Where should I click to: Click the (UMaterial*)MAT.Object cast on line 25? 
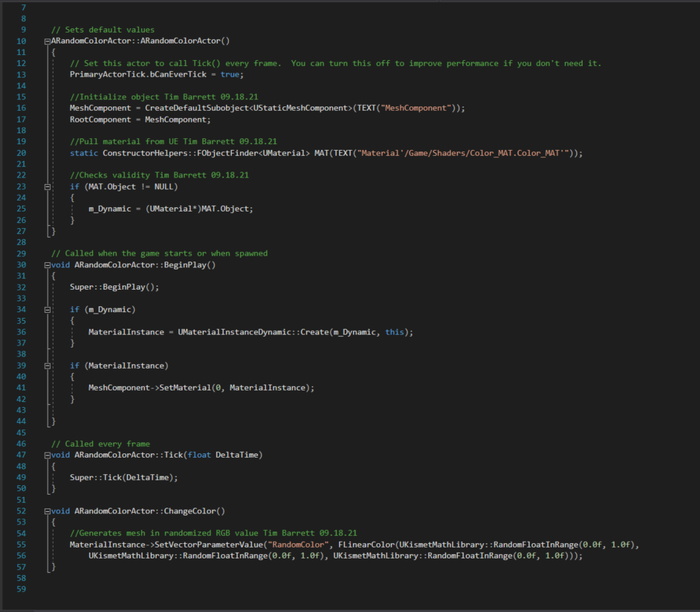(x=197, y=209)
